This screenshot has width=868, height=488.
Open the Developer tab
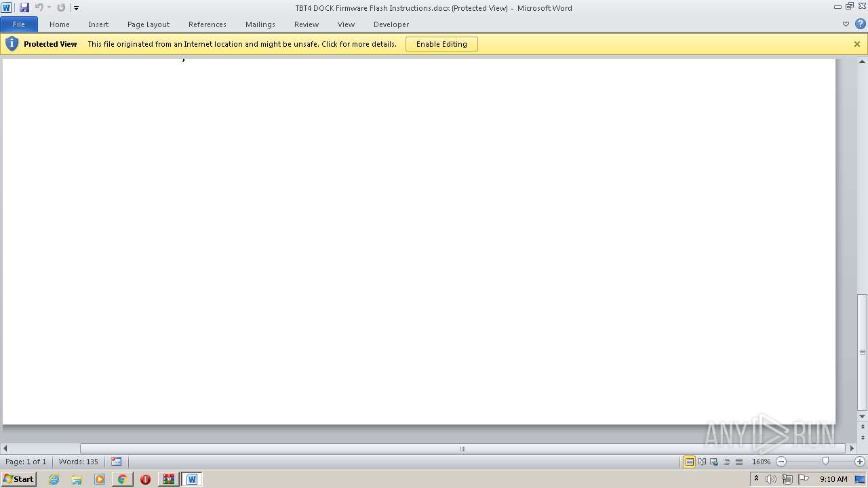point(391,24)
